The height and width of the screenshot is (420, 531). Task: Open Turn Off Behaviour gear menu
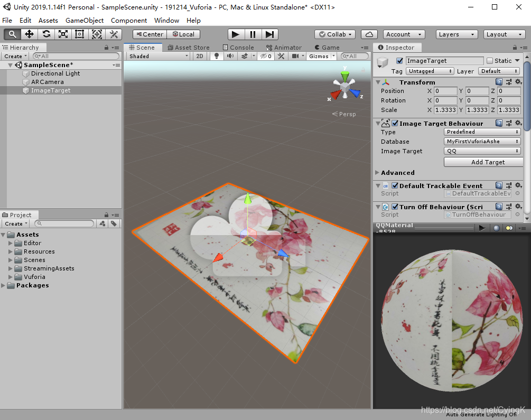coord(518,206)
